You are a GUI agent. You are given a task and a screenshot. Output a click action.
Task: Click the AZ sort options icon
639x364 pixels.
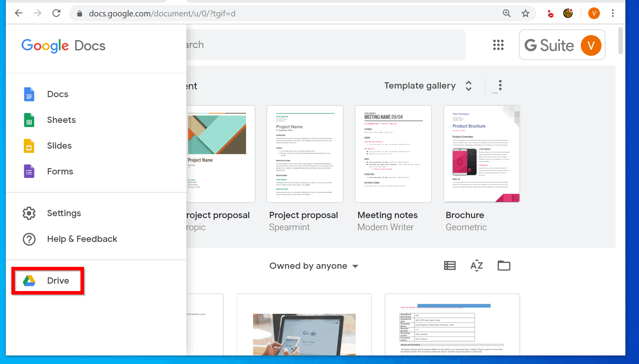tap(477, 266)
